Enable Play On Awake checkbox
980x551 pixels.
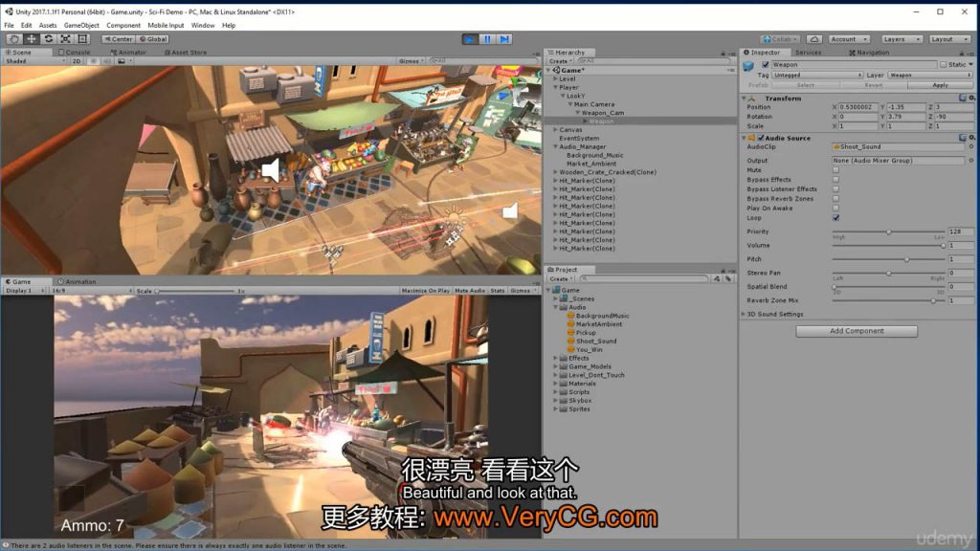pos(835,208)
